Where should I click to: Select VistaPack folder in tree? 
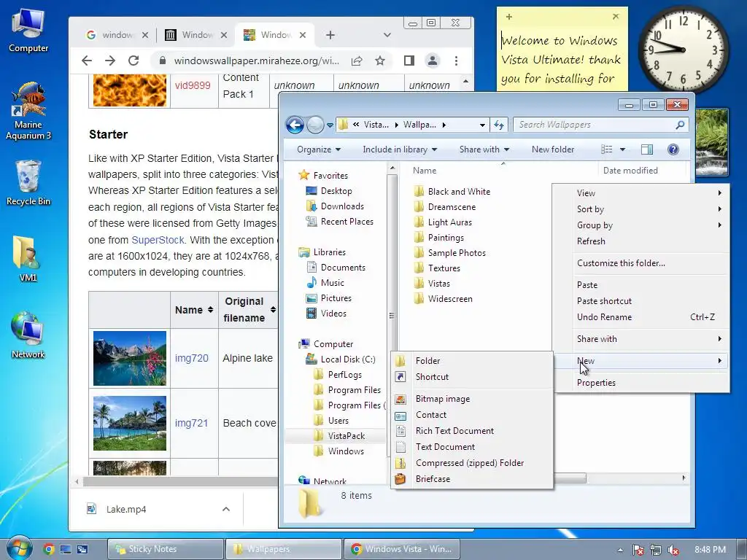pos(340,436)
